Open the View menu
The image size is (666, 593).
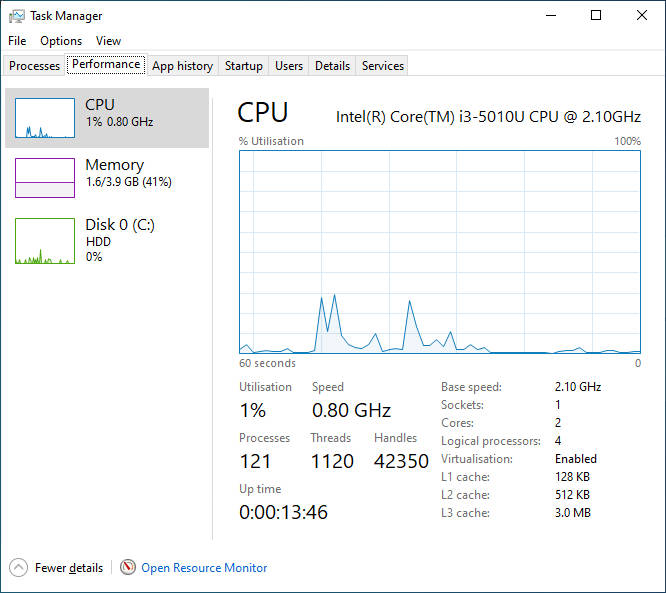(108, 41)
